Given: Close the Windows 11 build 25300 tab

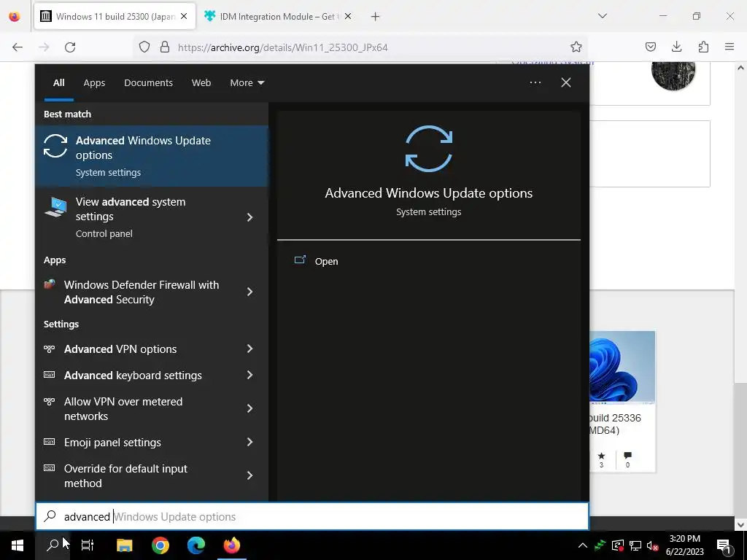Looking at the screenshot, I should [184, 16].
